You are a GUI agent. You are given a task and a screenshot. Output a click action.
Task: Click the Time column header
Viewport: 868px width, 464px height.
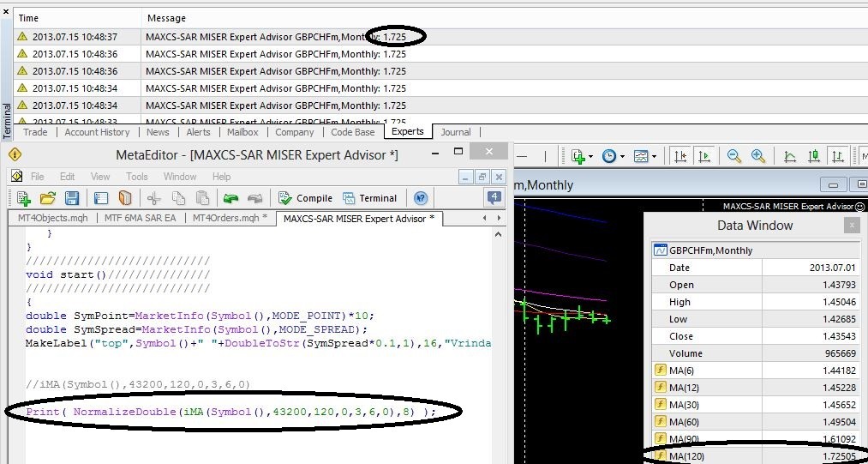[x=77, y=18]
